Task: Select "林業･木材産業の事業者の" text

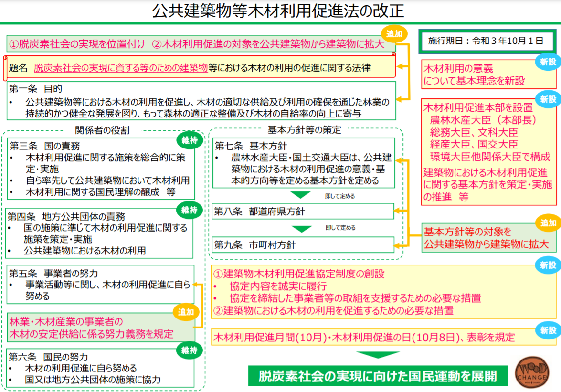Action: [66, 321]
